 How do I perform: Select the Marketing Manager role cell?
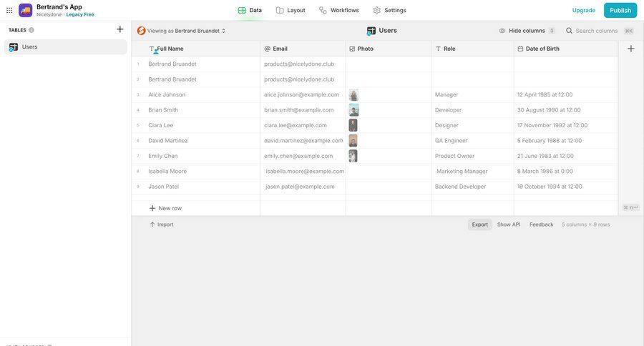473,171
